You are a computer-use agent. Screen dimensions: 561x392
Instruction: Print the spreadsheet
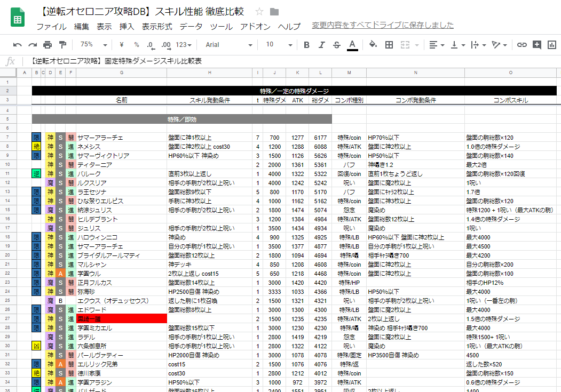pos(48,45)
